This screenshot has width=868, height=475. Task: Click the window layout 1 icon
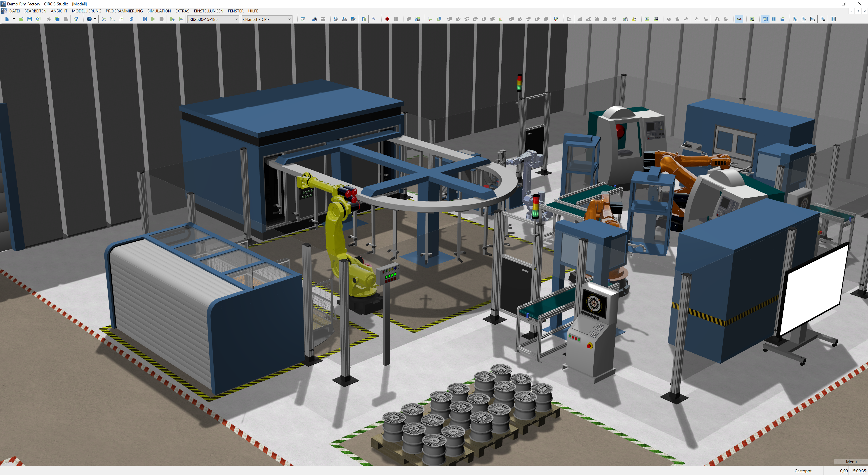pyautogui.click(x=795, y=19)
